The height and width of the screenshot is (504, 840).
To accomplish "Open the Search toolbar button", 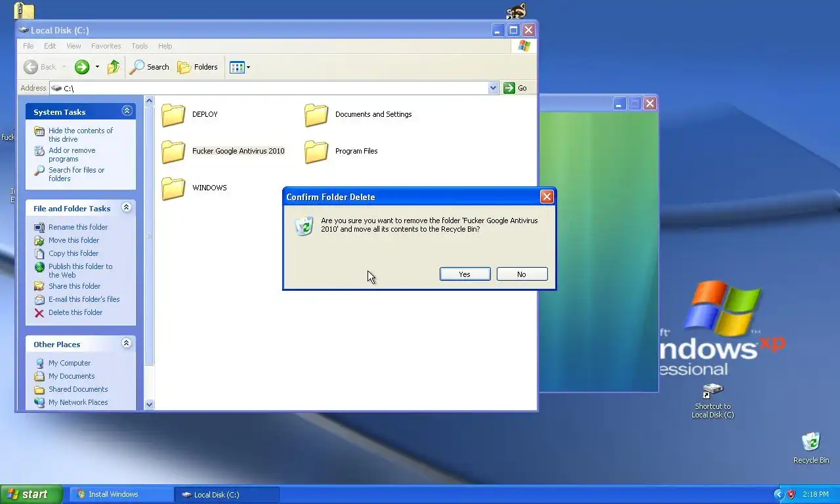I will [150, 67].
